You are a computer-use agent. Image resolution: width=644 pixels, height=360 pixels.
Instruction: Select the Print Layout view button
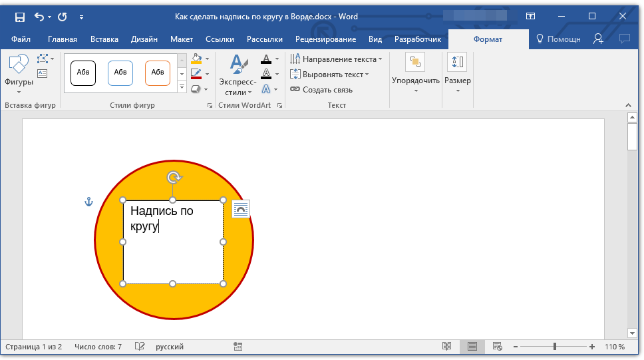tap(472, 347)
